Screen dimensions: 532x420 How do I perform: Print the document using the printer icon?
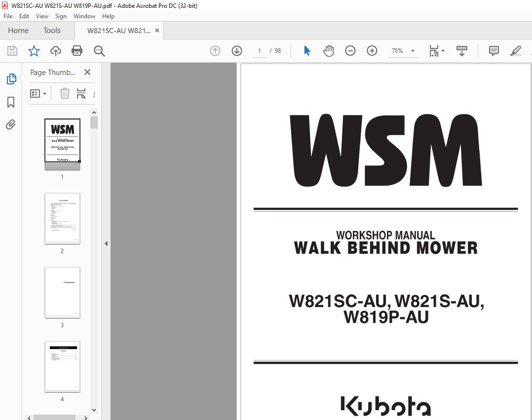pos(77,51)
